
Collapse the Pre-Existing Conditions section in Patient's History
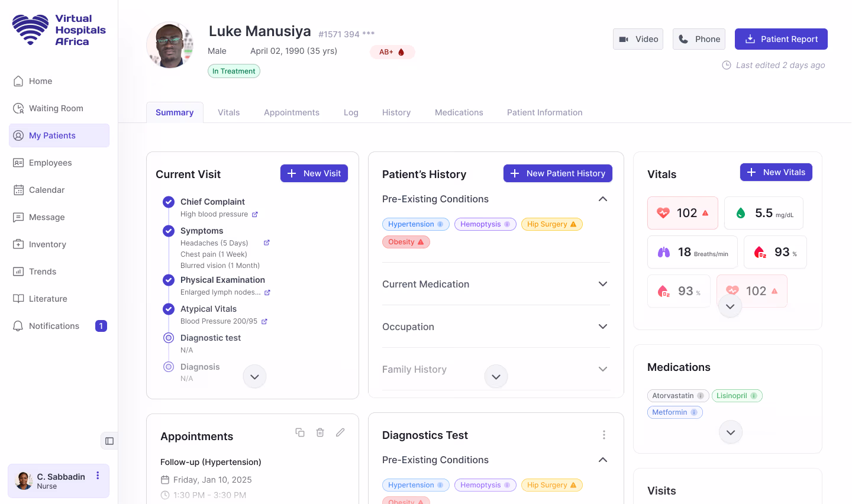tap(602, 199)
